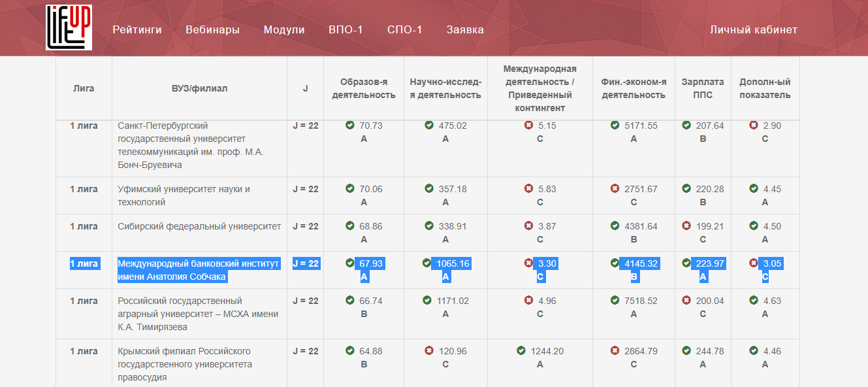The height and width of the screenshot is (387, 868).
Task: Go to the Модули section
Action: tap(284, 29)
